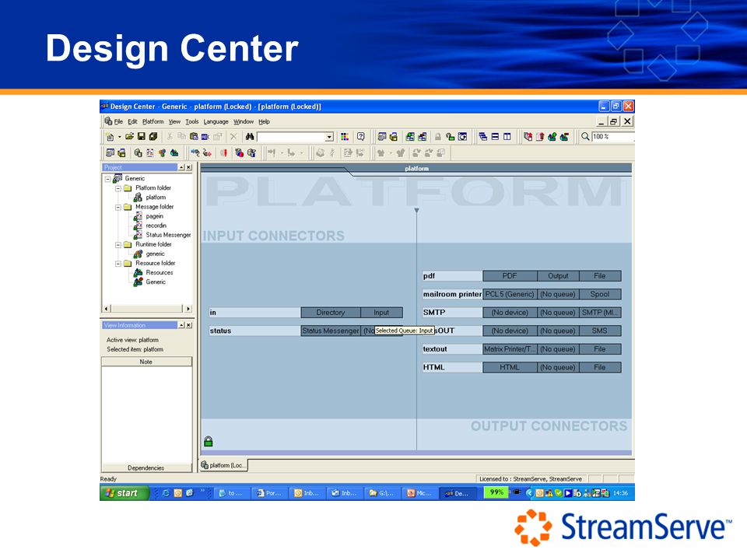Select the generic runtime tree item
The width and height of the screenshot is (747, 560).
pyautogui.click(x=156, y=254)
